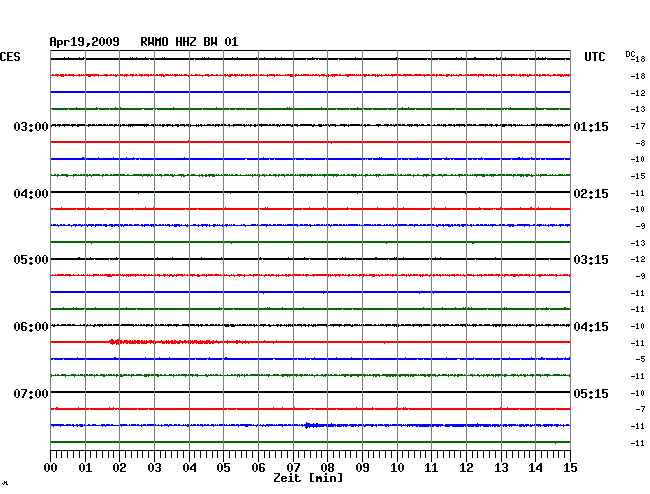650x494 pixels.
Task: Click minute tick label 14
Action: (x=535, y=467)
